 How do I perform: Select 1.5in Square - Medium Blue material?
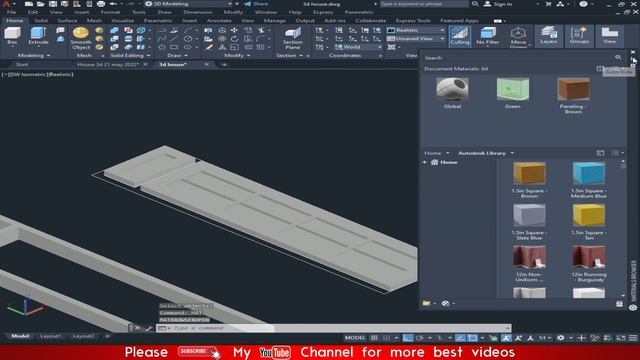[589, 180]
